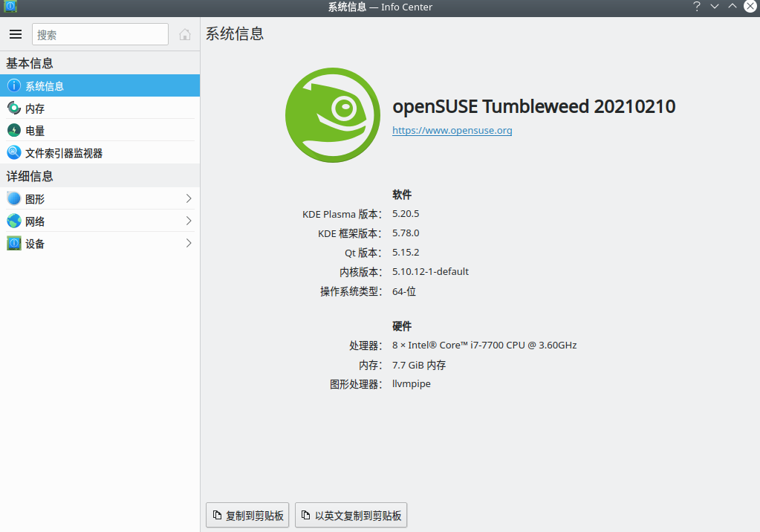
Task: Click the help question mark in the title bar
Action: (697, 7)
